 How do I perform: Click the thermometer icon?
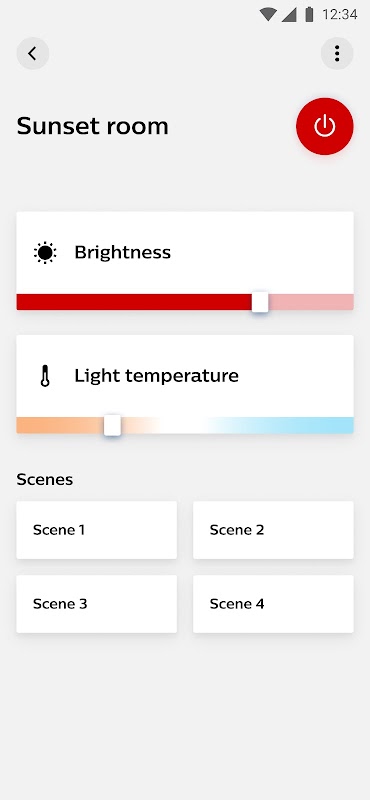[x=45, y=376]
